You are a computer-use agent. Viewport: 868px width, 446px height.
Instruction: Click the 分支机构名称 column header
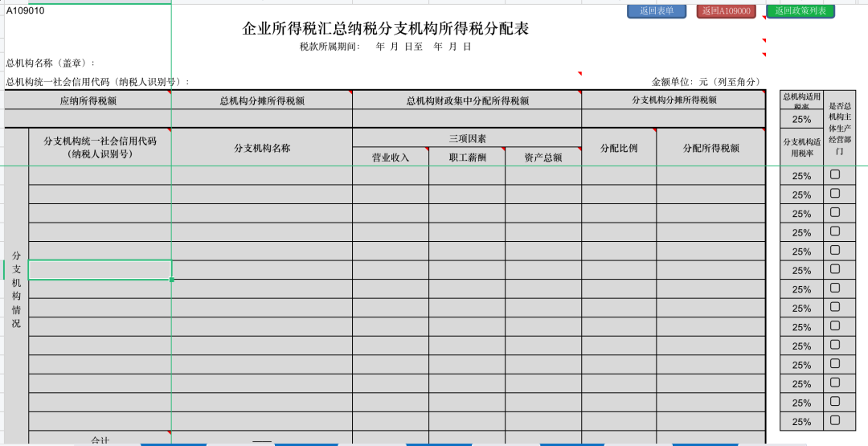(x=262, y=148)
